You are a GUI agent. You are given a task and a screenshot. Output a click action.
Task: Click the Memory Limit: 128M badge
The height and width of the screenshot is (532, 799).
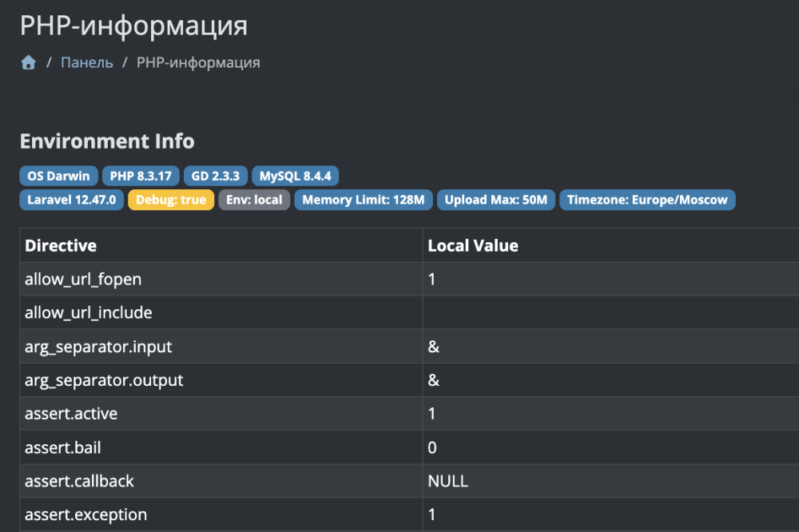click(364, 200)
